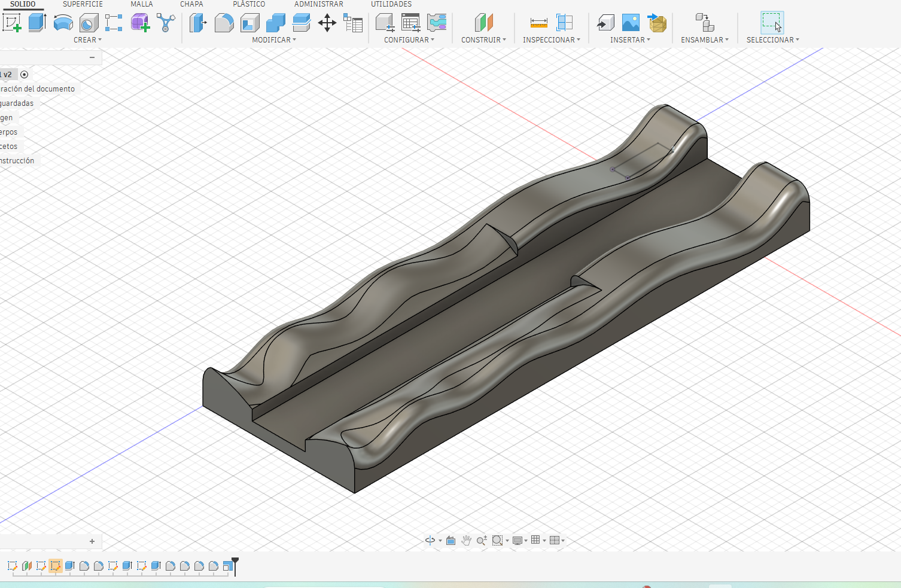
Task: Select the last feature before the timeline marker
Action: tap(227, 566)
